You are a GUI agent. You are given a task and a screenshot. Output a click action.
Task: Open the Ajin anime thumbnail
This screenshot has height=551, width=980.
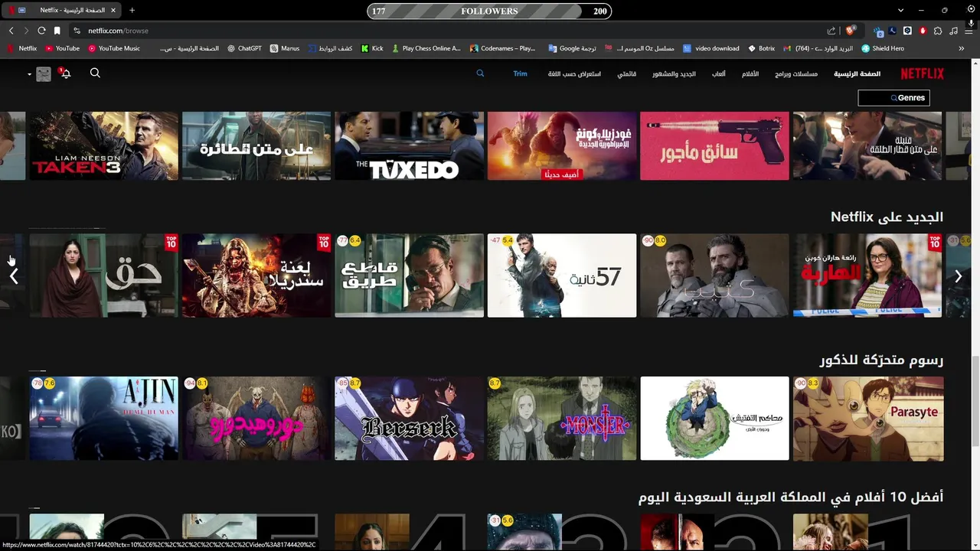(x=103, y=418)
